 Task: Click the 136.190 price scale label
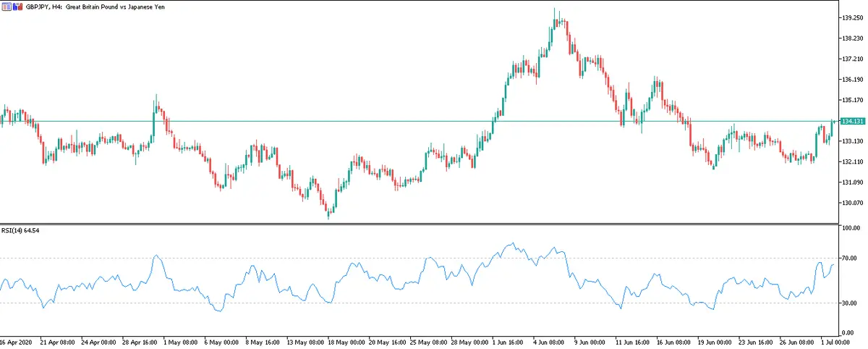[852, 79]
